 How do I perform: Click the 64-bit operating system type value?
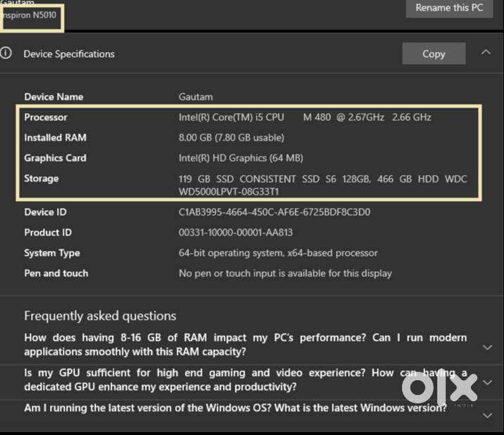point(278,253)
